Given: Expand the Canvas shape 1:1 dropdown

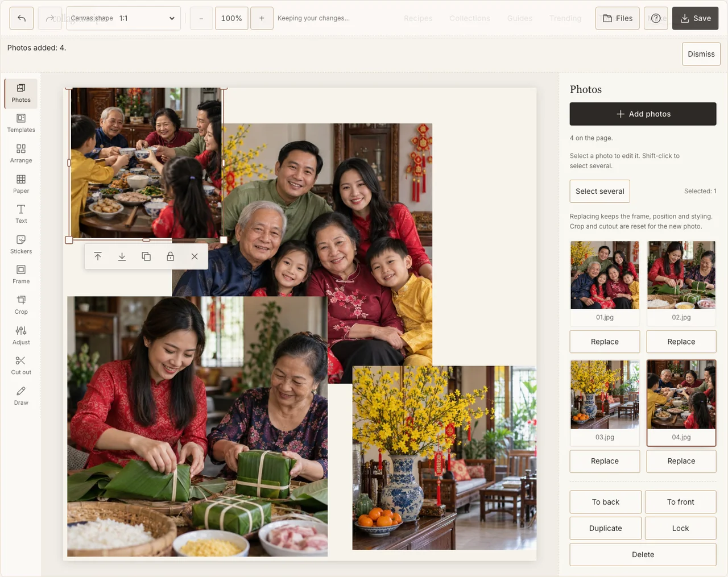Looking at the screenshot, I should pyautogui.click(x=123, y=18).
